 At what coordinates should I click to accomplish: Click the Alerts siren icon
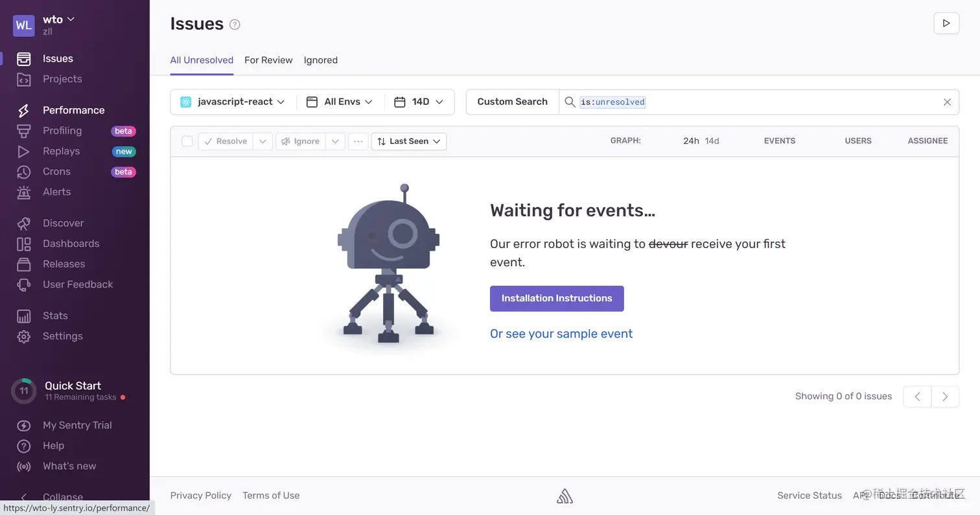coord(23,192)
